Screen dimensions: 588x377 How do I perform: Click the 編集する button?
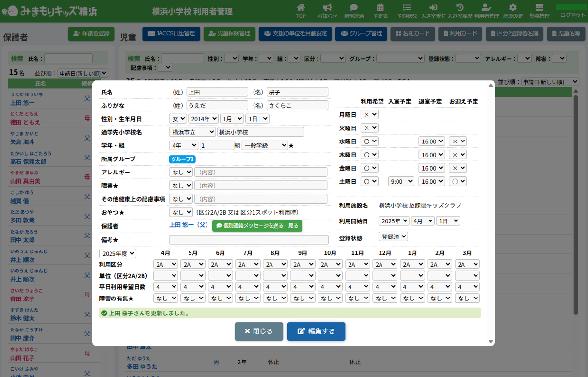pyautogui.click(x=316, y=331)
